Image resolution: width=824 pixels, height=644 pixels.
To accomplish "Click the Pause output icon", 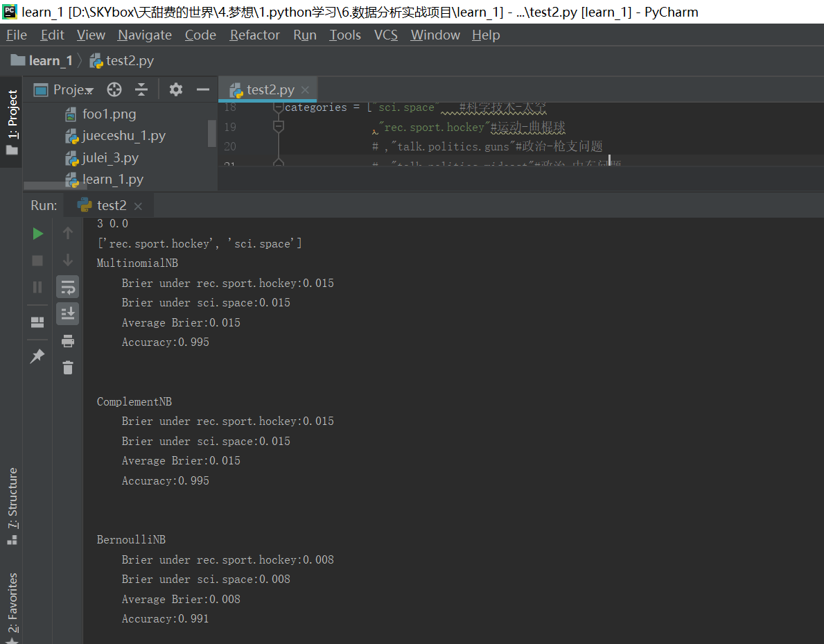I will (37, 287).
